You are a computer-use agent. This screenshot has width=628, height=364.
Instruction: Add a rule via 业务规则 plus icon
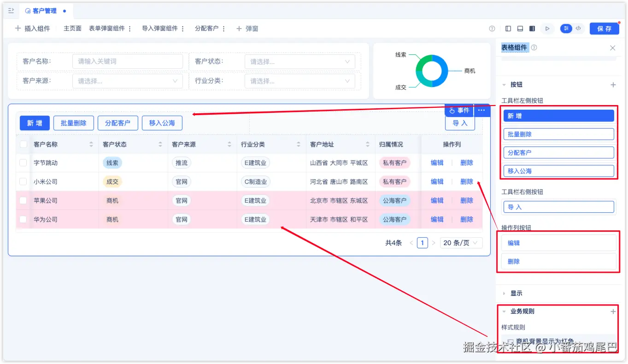coord(613,311)
